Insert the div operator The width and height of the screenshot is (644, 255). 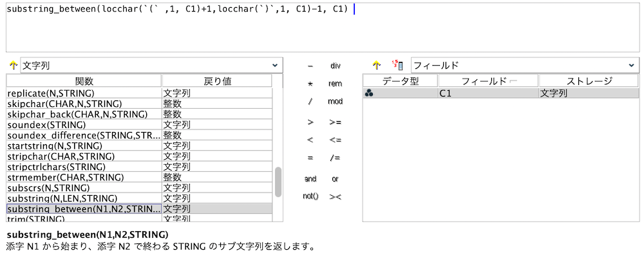(335, 66)
